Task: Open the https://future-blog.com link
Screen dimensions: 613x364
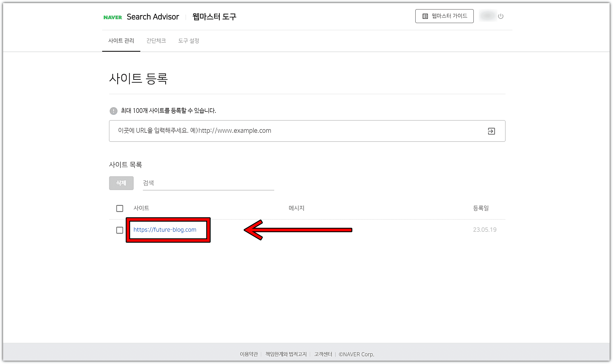Action: point(165,230)
